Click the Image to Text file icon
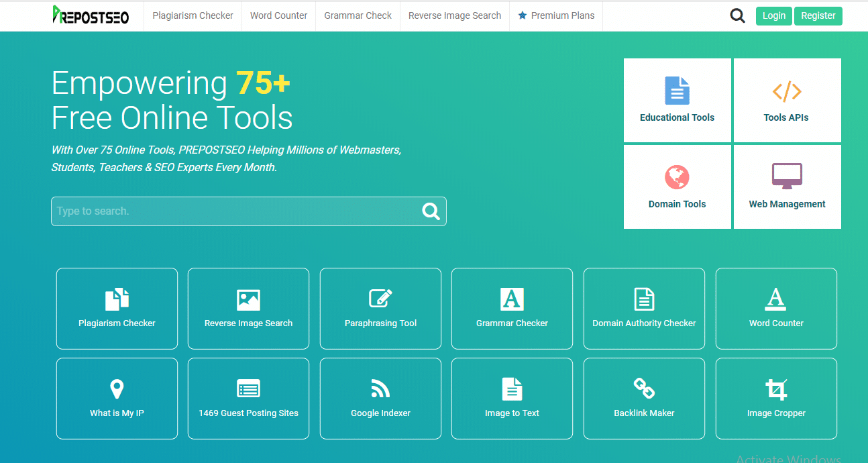This screenshot has width=868, height=463. (x=512, y=389)
